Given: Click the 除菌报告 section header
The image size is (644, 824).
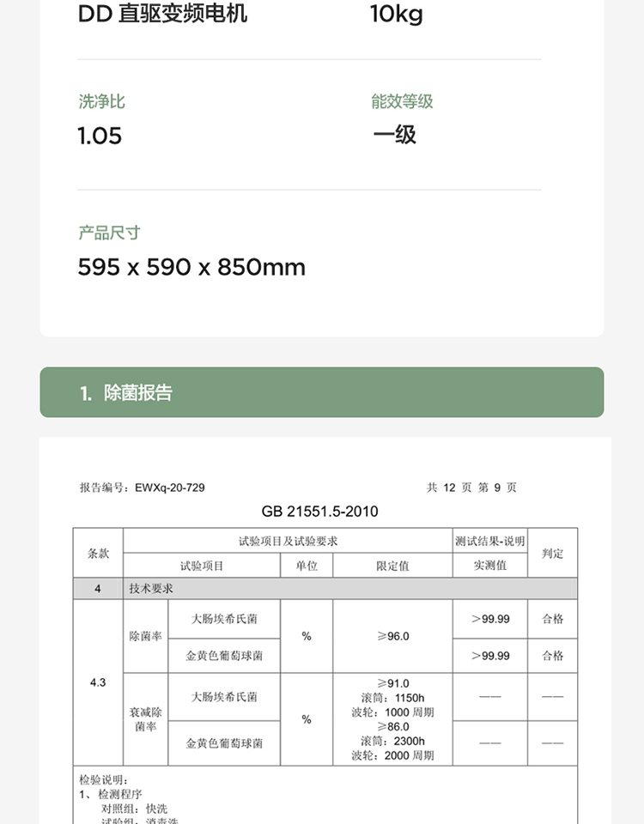Looking at the screenshot, I should coord(322,392).
